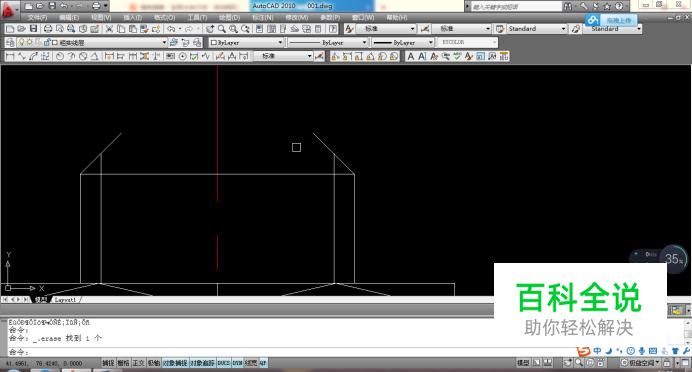The width and height of the screenshot is (692, 372).
Task: Toggle the 对象捕捉 (Object Snap) status button
Action: click(175, 363)
